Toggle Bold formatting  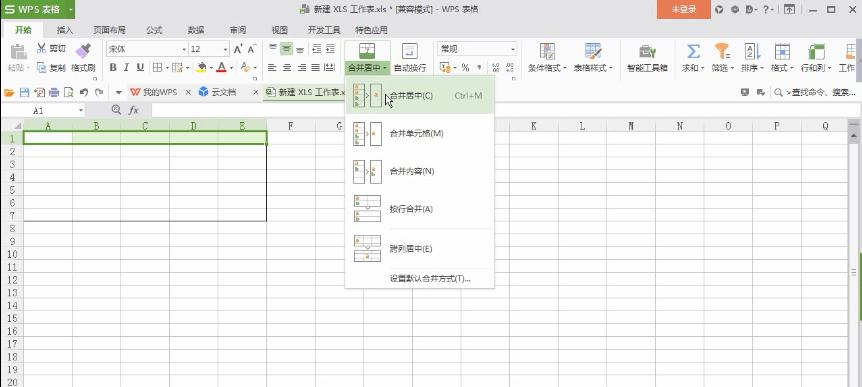click(x=113, y=68)
